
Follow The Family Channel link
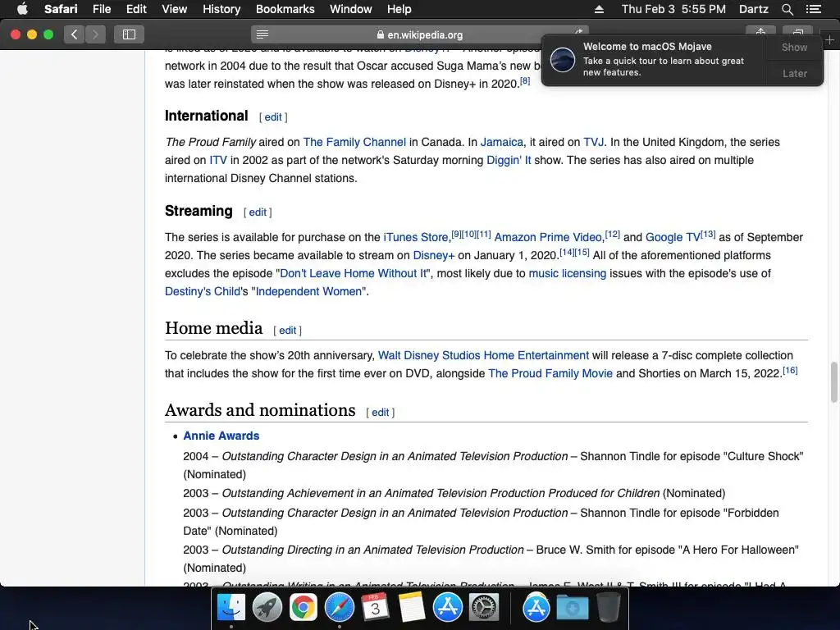point(354,143)
